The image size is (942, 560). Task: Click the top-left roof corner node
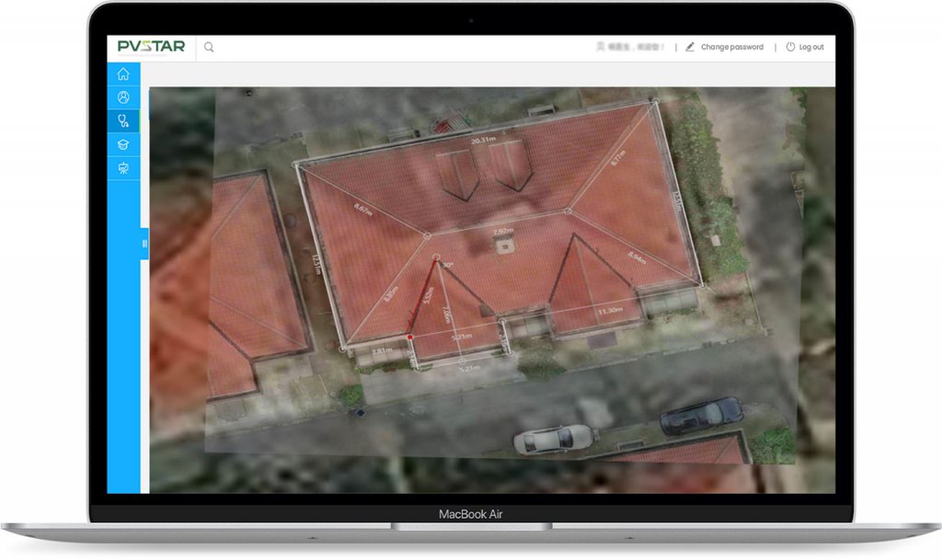(297, 165)
